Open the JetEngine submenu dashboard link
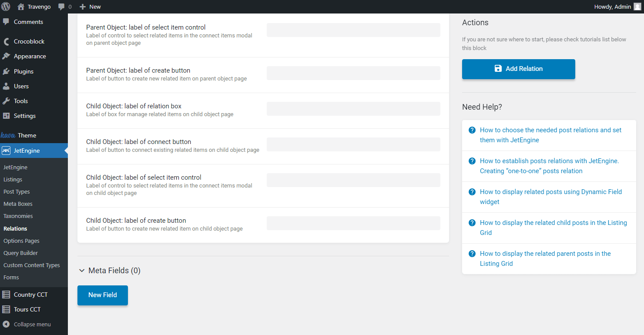 click(15, 167)
